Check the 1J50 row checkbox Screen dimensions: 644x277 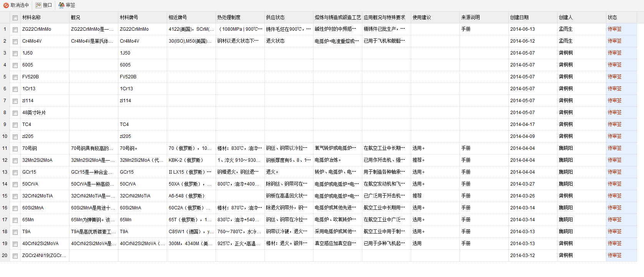(15, 53)
